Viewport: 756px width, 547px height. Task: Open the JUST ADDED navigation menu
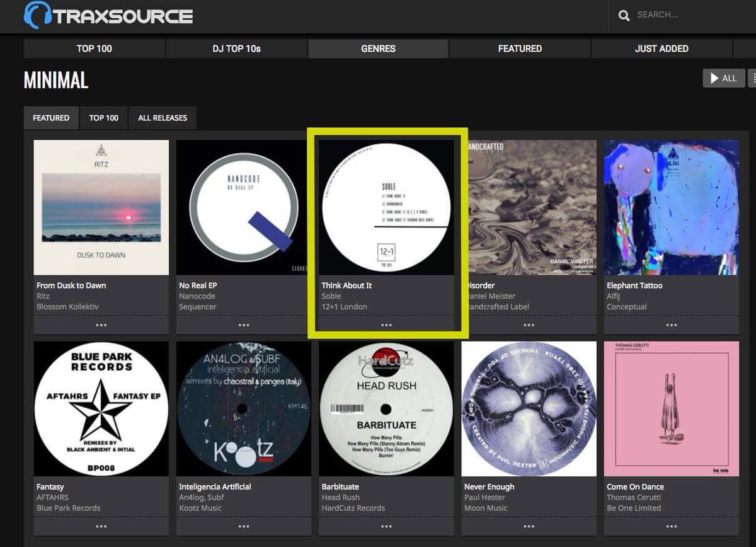(661, 49)
